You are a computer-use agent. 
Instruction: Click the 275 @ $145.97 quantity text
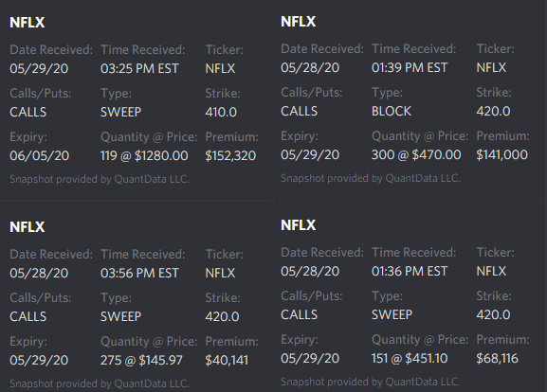point(141,360)
